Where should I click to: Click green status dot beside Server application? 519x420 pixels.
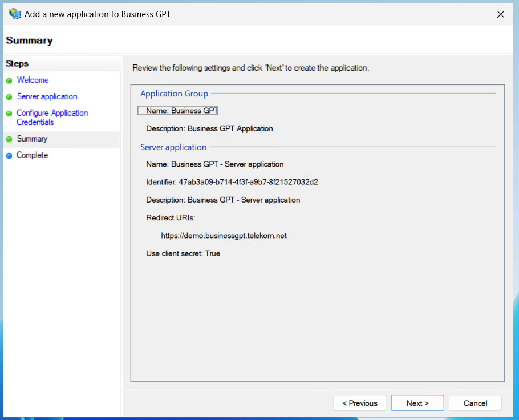pyautogui.click(x=9, y=96)
